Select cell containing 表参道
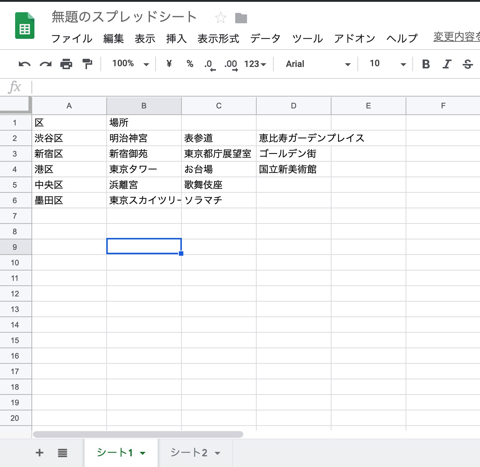480x467 pixels. coord(219,138)
